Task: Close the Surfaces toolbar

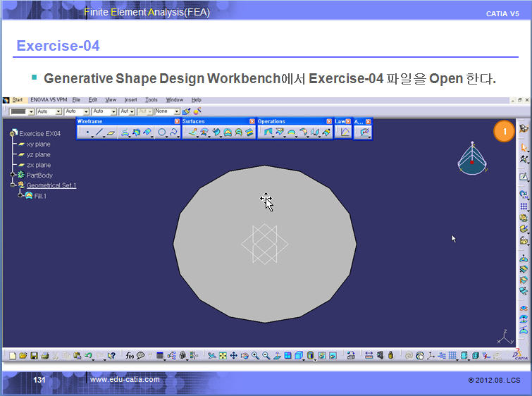Action: (x=252, y=121)
